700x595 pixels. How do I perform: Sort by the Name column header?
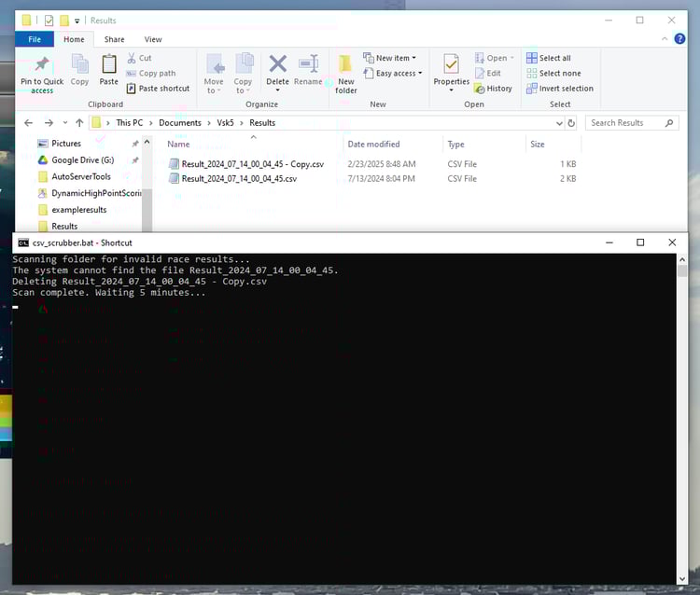pos(253,144)
